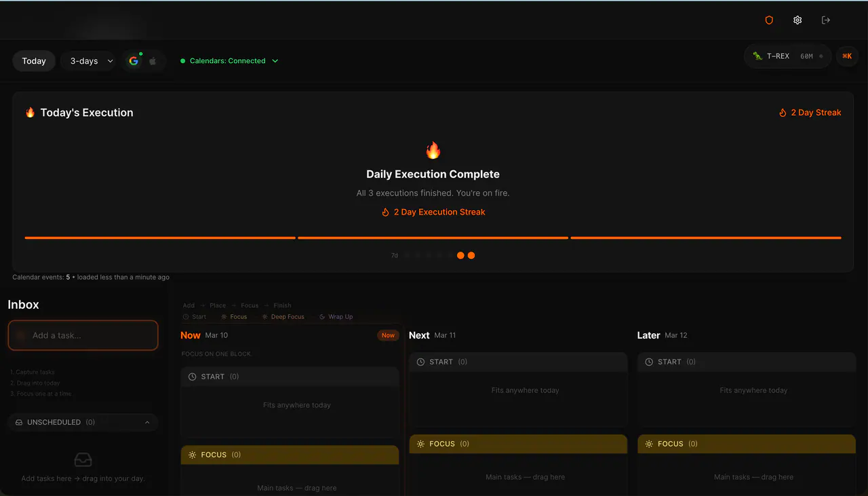The width and height of the screenshot is (868, 496).
Task: Open settings with the gear icon
Action: [x=797, y=20]
